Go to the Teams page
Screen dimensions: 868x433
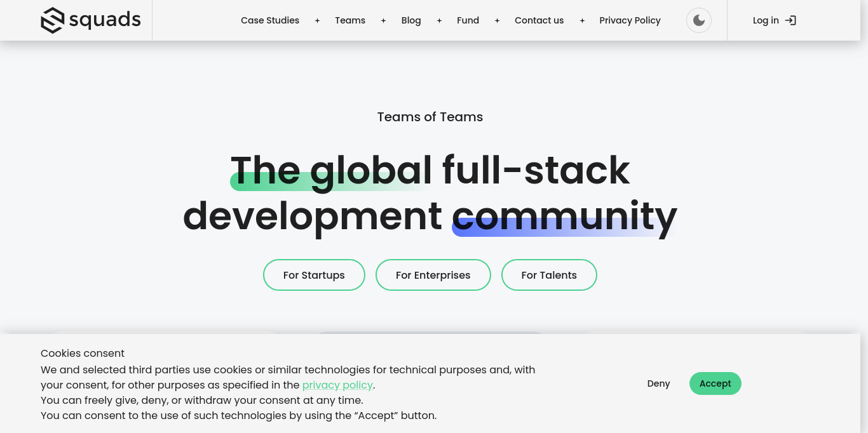(x=350, y=20)
